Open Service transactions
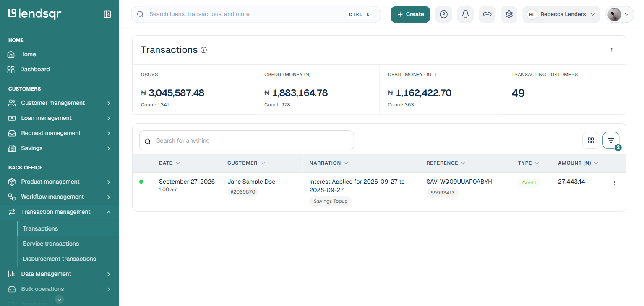This screenshot has height=306, width=644. 51,244
